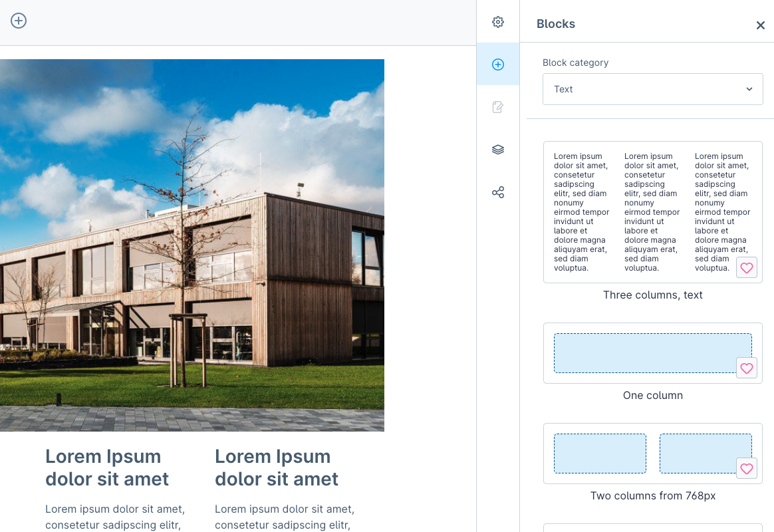Open the Block category dropdown
This screenshot has height=532, width=774.
(x=652, y=89)
